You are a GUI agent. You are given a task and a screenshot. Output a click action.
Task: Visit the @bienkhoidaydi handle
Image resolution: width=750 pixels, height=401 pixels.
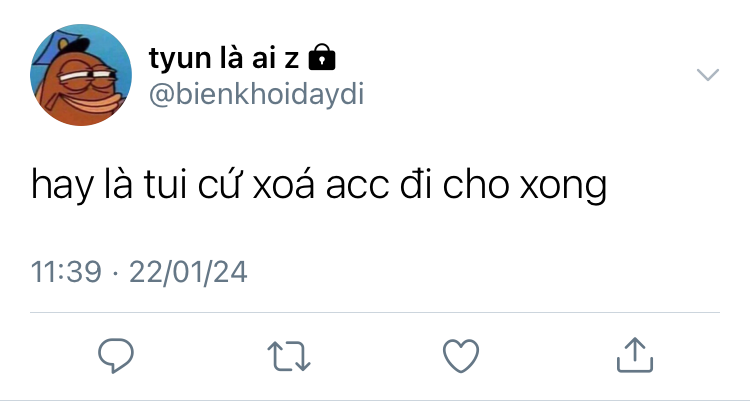pyautogui.click(x=256, y=94)
